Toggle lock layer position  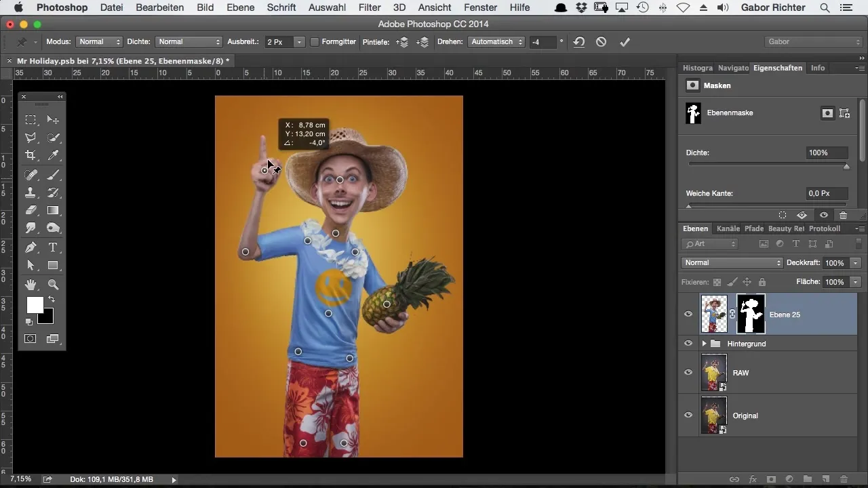(x=747, y=282)
